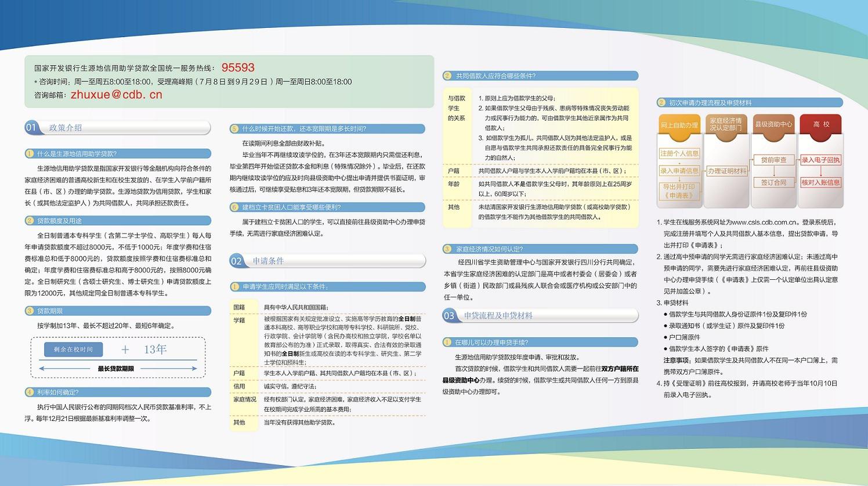
Task: Click the 02 badge beside 申请条件
Action: (x=236, y=261)
